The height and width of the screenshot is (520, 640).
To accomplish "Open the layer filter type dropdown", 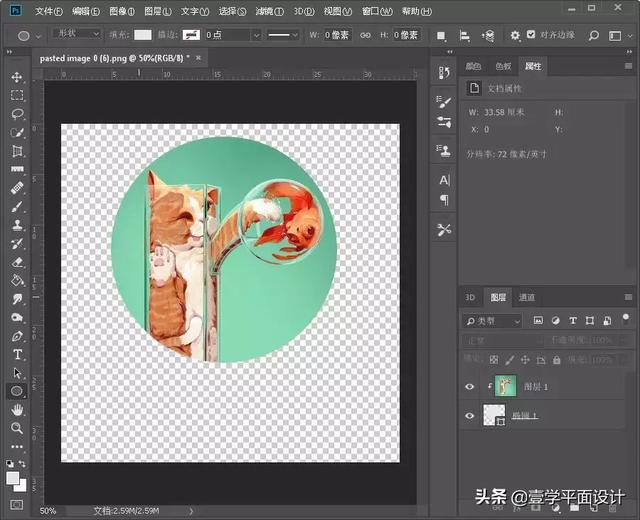I will [492, 321].
